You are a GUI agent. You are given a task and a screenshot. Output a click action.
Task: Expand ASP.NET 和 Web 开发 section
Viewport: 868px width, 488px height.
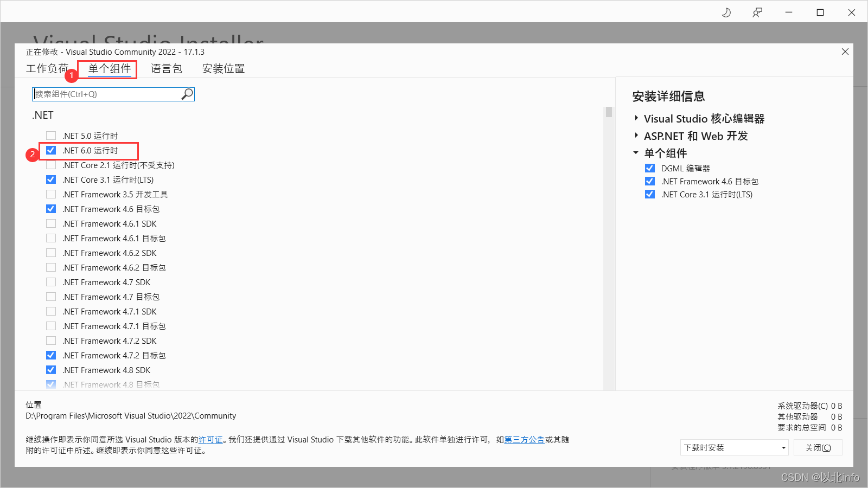(x=636, y=136)
